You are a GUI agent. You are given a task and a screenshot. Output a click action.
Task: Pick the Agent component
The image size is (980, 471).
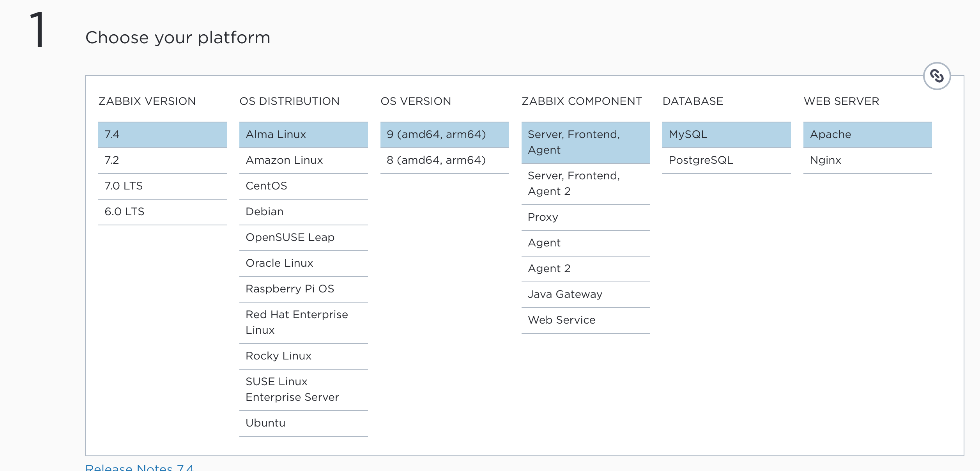(586, 243)
